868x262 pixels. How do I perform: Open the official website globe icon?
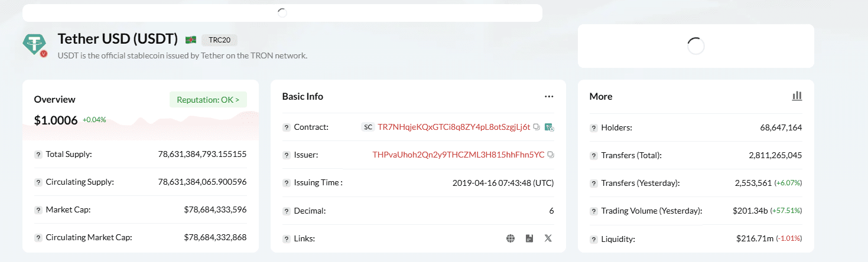[511, 238]
